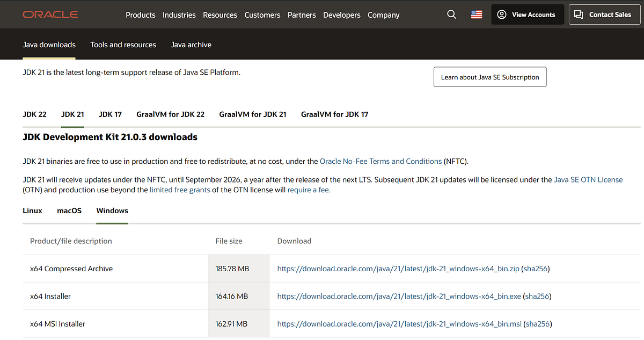Select the JDK 22 tab

34,114
